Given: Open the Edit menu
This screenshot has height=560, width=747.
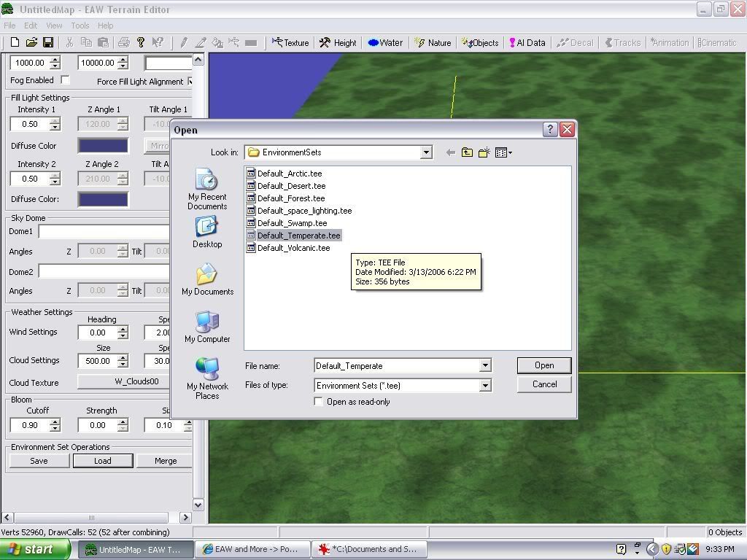Looking at the screenshot, I should tap(31, 26).
